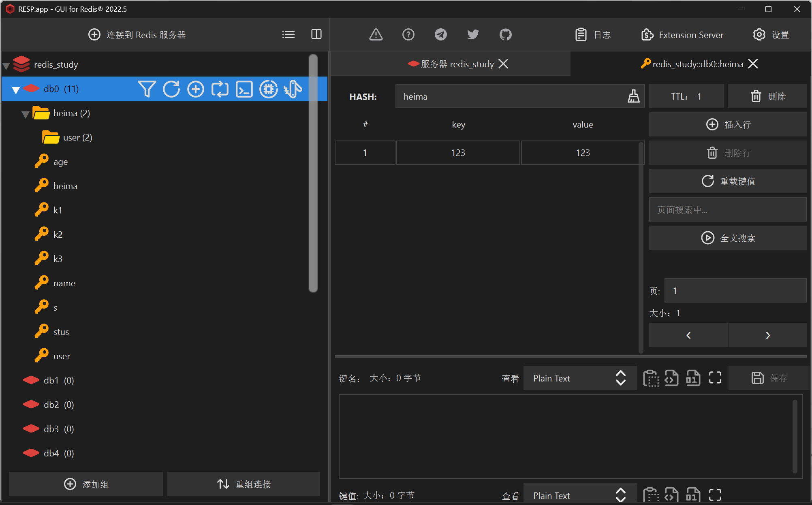Viewport: 812px width, 505px height.
Task: Open the help question-mark icon
Action: click(x=408, y=35)
